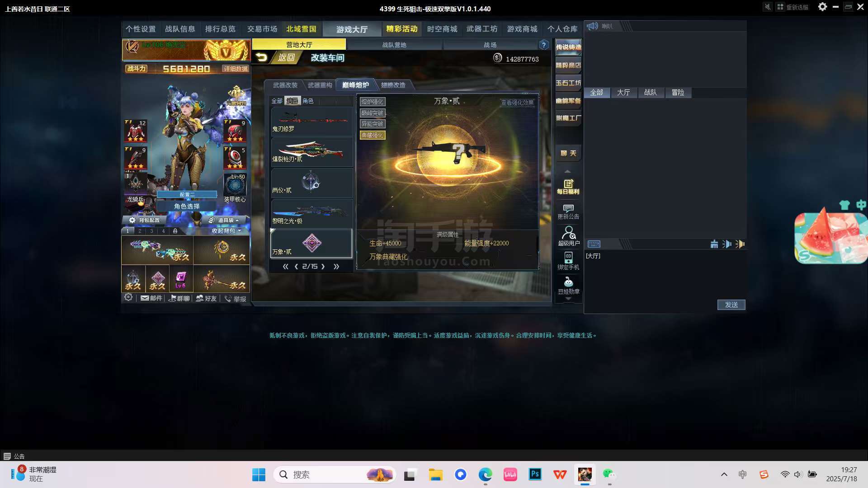Screen dimensions: 868x488
Task: Select the 大厅 chat channel tab
Action: (x=623, y=93)
